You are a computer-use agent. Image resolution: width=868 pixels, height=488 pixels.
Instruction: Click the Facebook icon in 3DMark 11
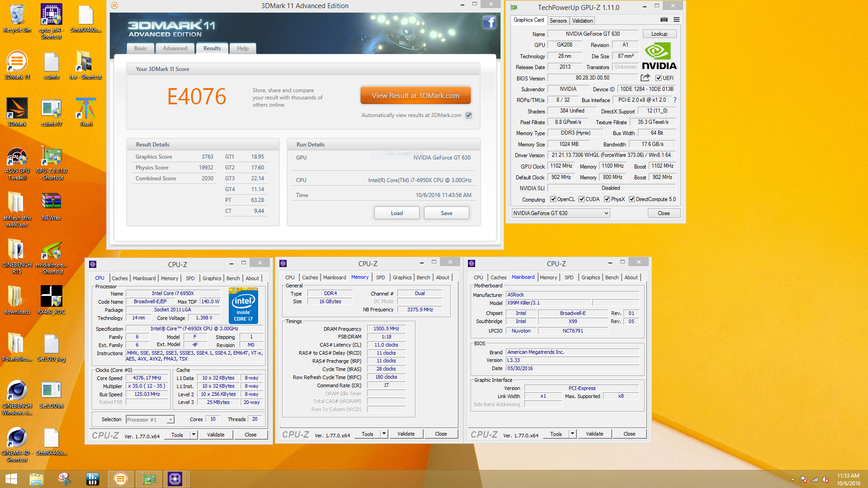[489, 23]
